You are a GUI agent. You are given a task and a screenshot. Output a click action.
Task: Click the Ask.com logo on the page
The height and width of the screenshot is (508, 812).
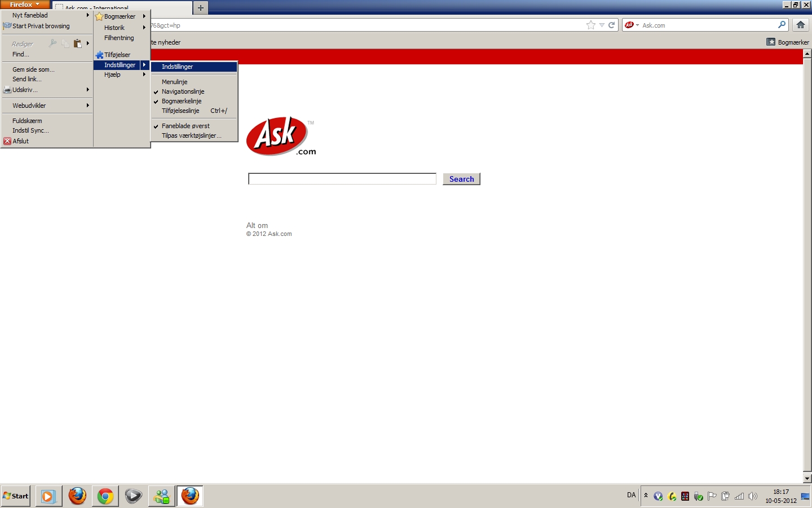[281, 136]
